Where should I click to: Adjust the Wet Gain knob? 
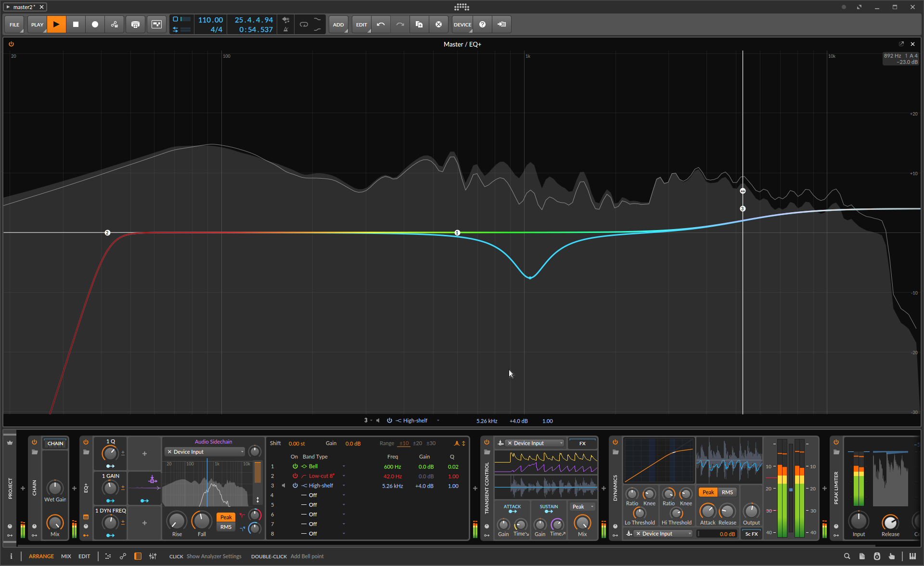click(55, 488)
